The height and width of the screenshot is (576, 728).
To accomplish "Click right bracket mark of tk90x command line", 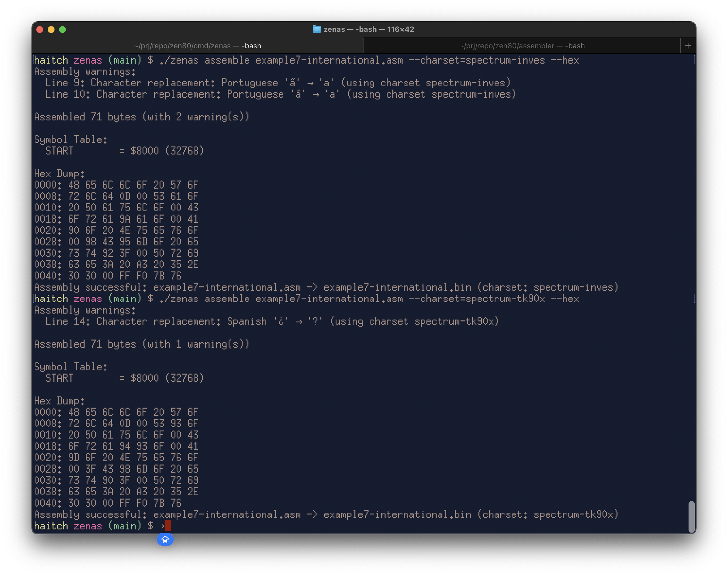I will pyautogui.click(x=694, y=299).
